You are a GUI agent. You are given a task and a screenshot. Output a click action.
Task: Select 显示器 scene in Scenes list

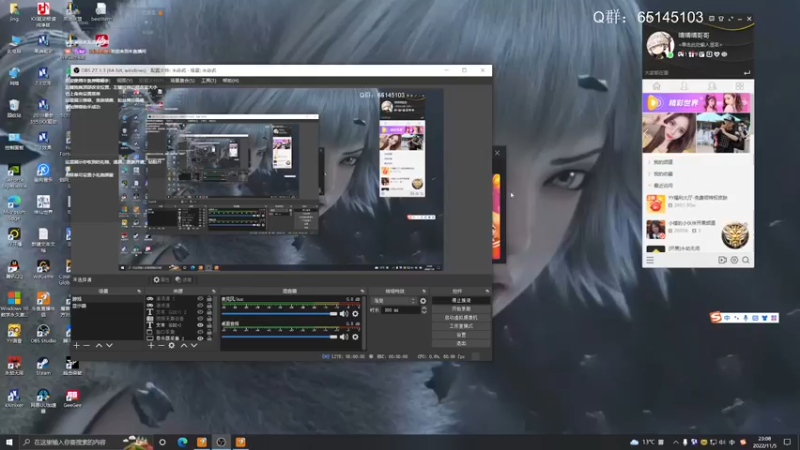pos(107,306)
